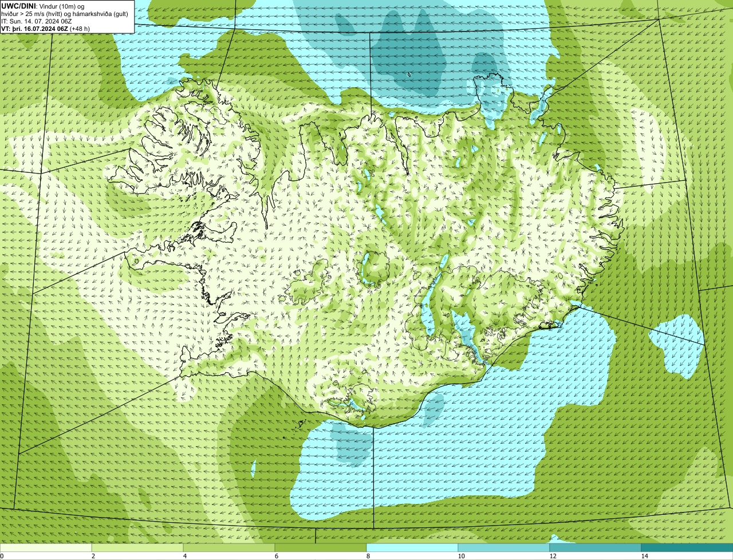Click the "UWC/DINI: Vindur (10m) og" title line
Screen dimensions: 733x560
click(42, 6)
